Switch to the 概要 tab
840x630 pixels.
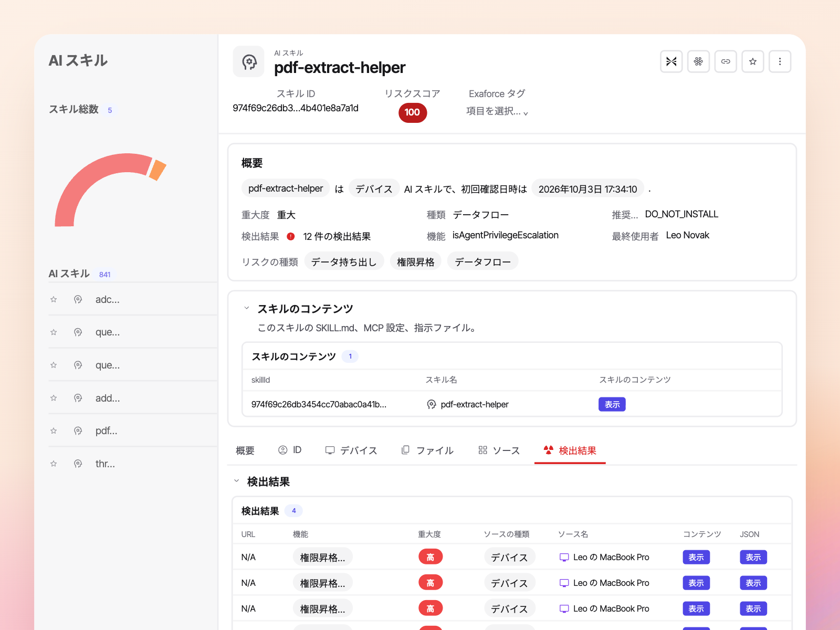pyautogui.click(x=245, y=450)
